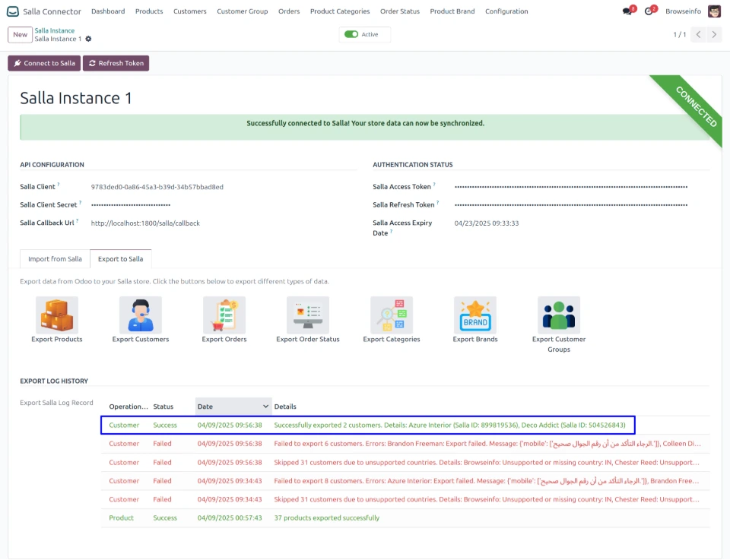Image resolution: width=730 pixels, height=560 pixels.
Task: Click the Connect to Salla button
Action: tap(44, 63)
